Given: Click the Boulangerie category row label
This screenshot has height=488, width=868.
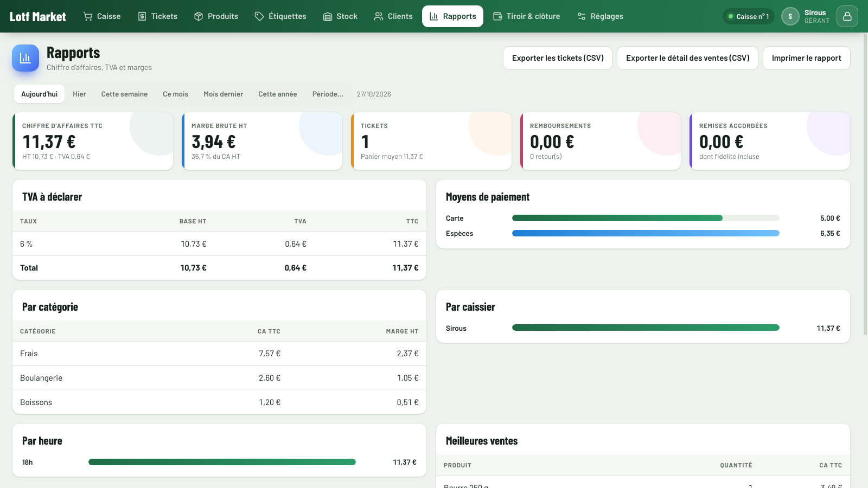Looking at the screenshot, I should (41, 378).
